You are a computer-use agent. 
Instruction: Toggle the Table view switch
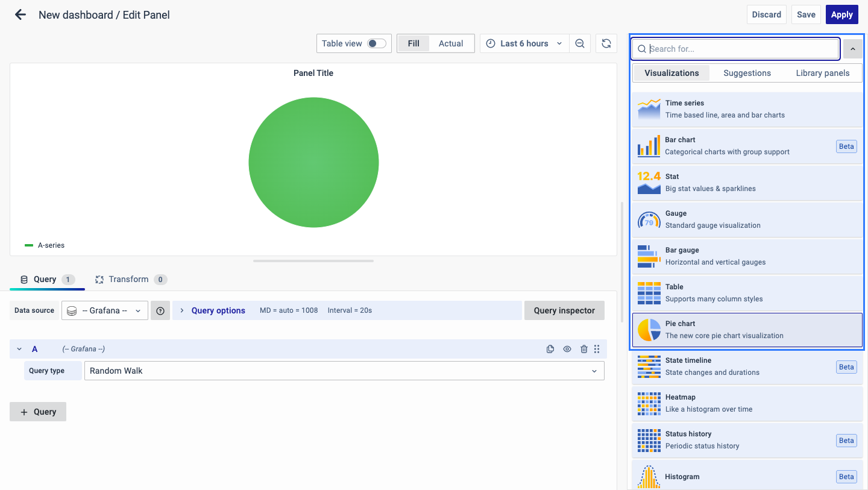(x=377, y=43)
